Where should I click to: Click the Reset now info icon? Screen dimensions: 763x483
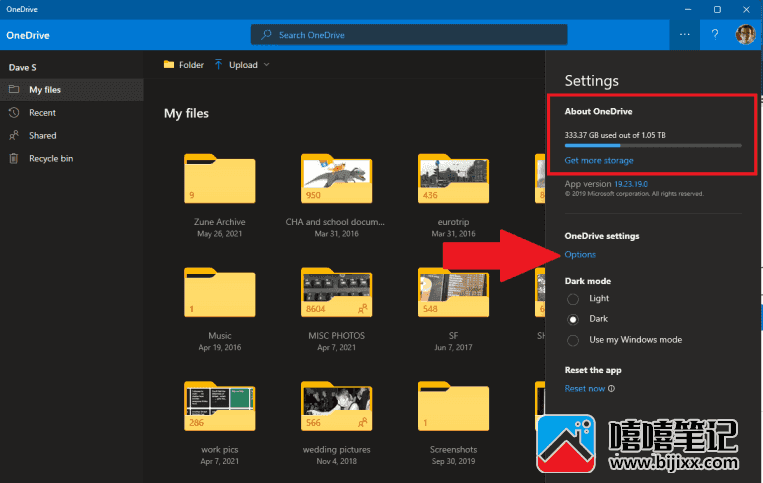(x=612, y=389)
